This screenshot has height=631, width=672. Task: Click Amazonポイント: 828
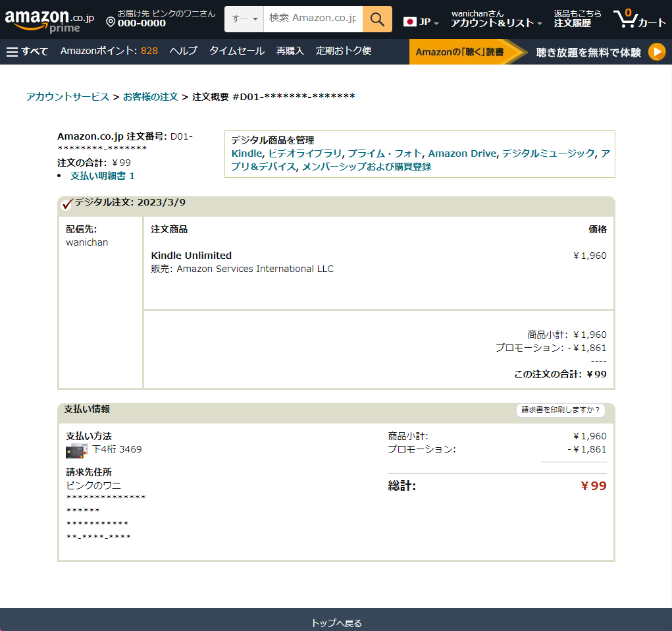[109, 51]
